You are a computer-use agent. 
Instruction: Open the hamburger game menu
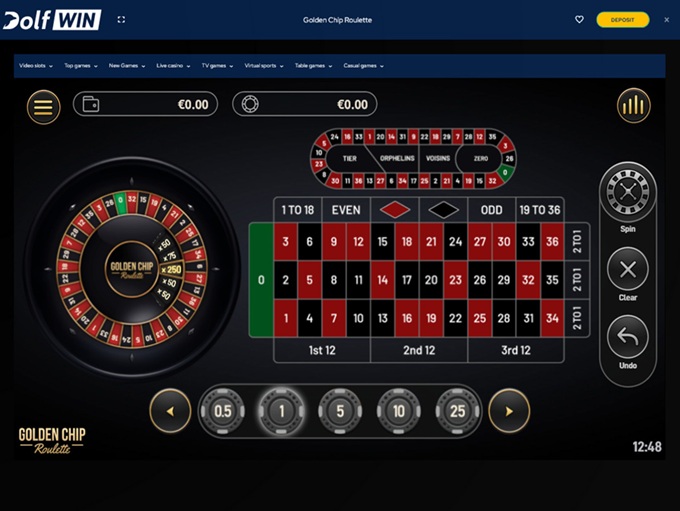[43, 107]
